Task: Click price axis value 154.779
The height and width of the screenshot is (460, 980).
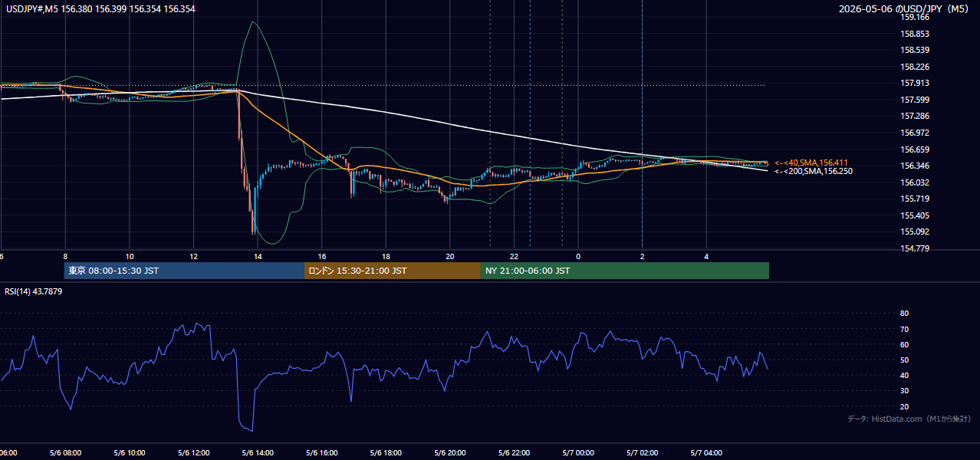Action: coord(916,248)
